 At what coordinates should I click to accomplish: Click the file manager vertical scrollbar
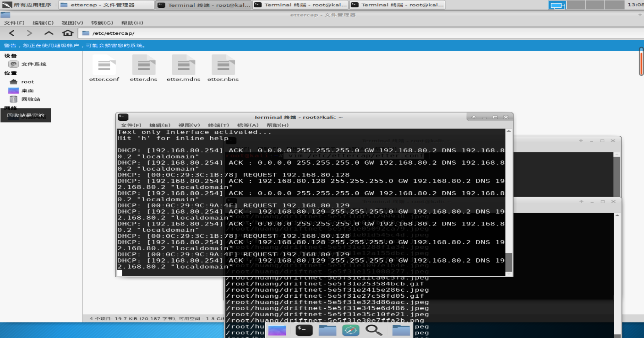coord(641,61)
